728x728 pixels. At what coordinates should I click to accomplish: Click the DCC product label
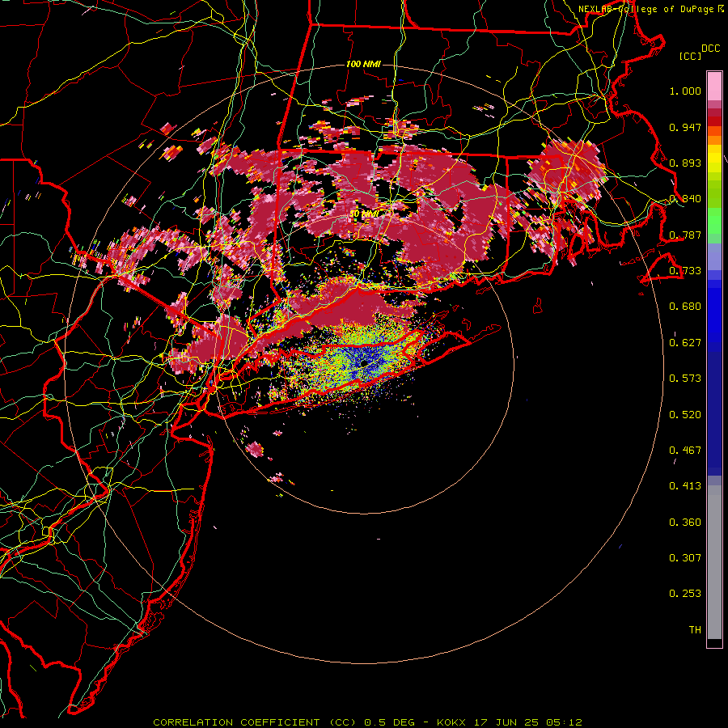tap(710, 49)
